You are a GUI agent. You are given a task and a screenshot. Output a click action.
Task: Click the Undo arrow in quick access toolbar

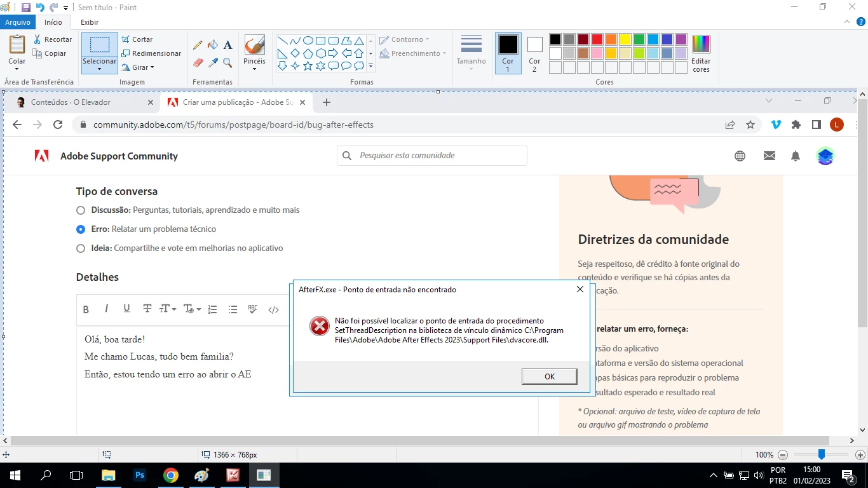point(40,8)
